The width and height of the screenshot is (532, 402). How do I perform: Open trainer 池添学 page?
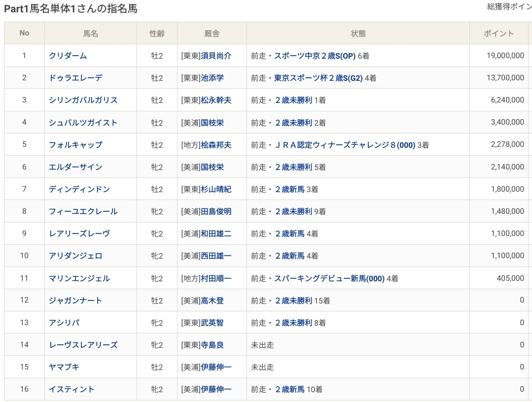click(x=212, y=78)
